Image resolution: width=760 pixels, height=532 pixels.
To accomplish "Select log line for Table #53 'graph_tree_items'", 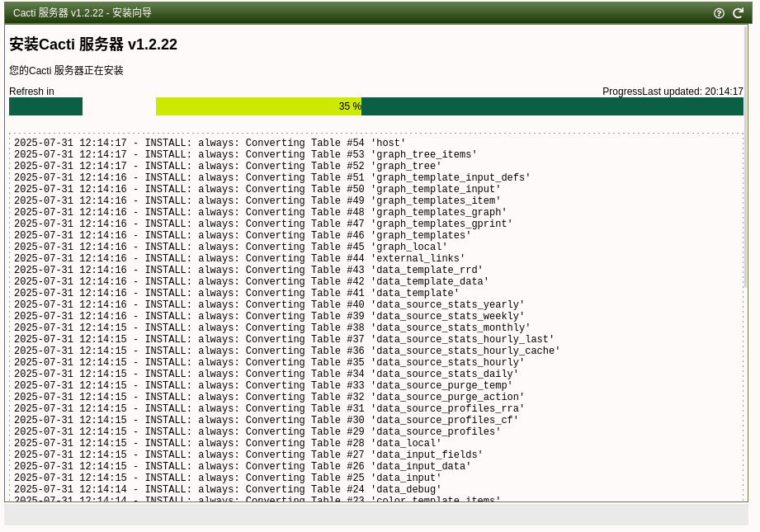I will (x=245, y=154).
